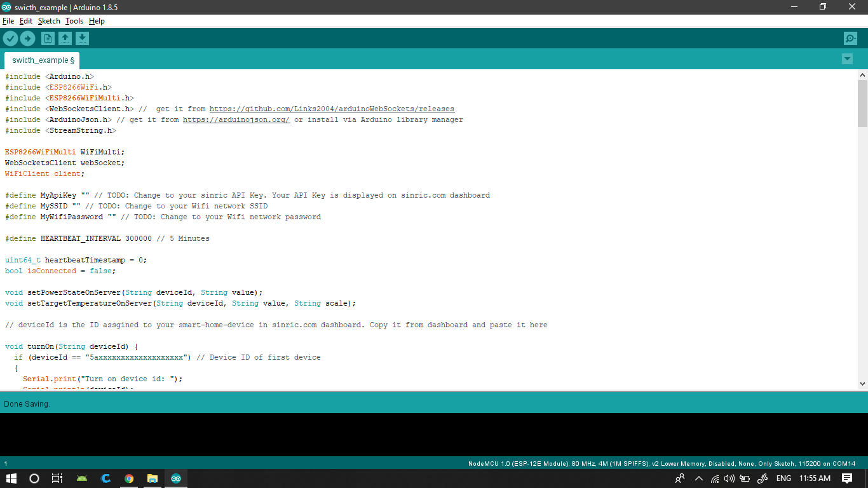Open the Wi-Fi network flyout

714,478
